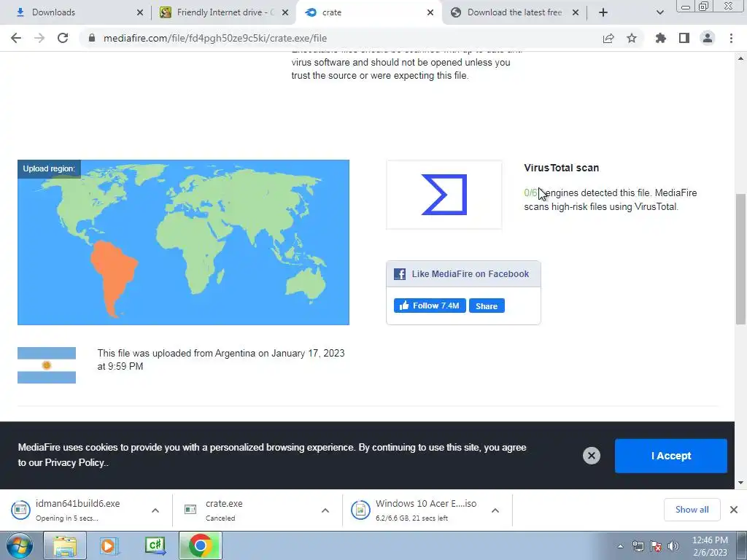
Task: Close the Downloads tab
Action: tap(139, 12)
